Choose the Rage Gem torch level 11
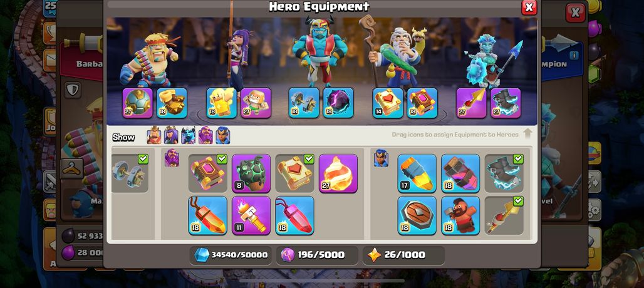This screenshot has width=644, height=288. point(251,215)
